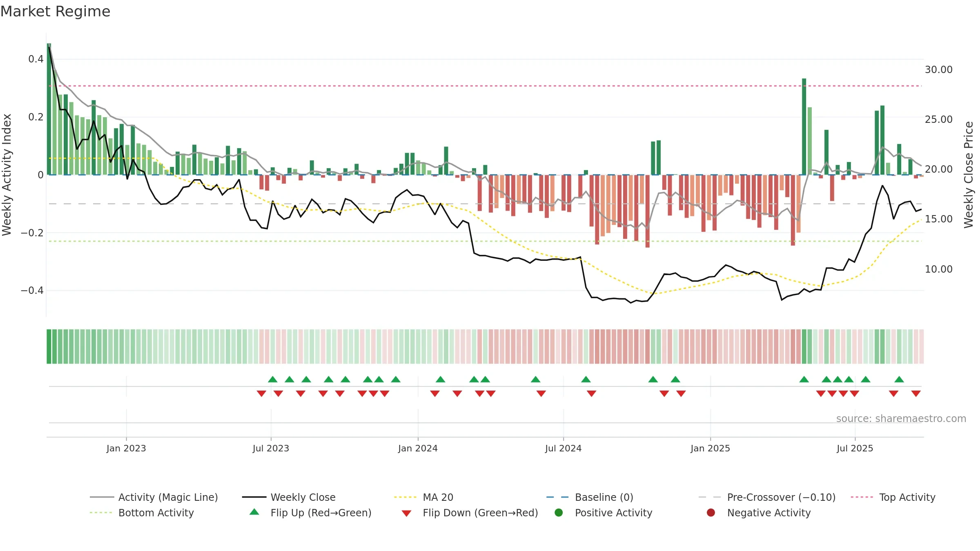Click the green circle Positive Activity icon
Screen dimensions: 980x551
(559, 513)
